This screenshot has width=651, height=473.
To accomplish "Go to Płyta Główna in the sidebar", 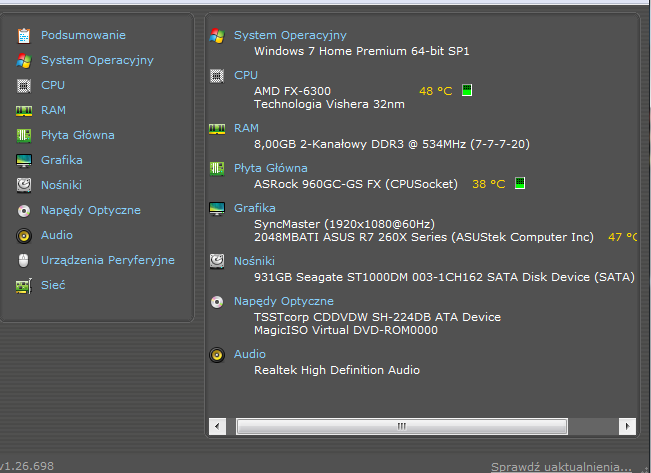I will [x=78, y=135].
